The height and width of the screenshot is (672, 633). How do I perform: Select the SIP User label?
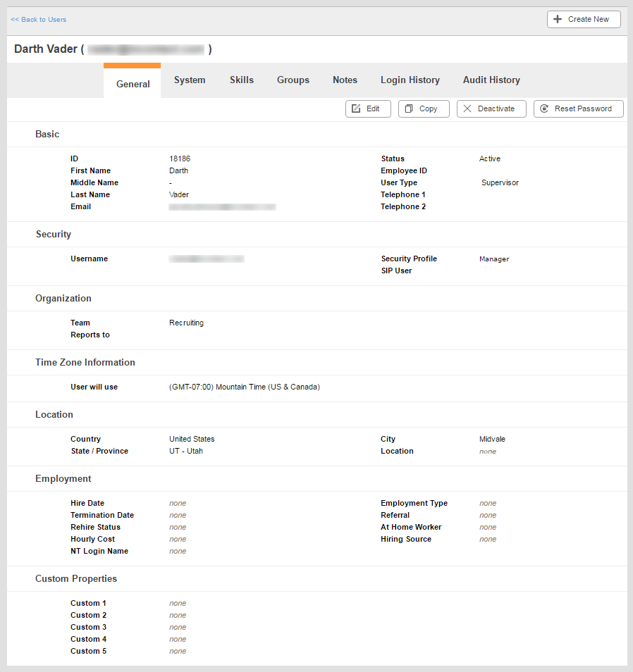(x=396, y=271)
